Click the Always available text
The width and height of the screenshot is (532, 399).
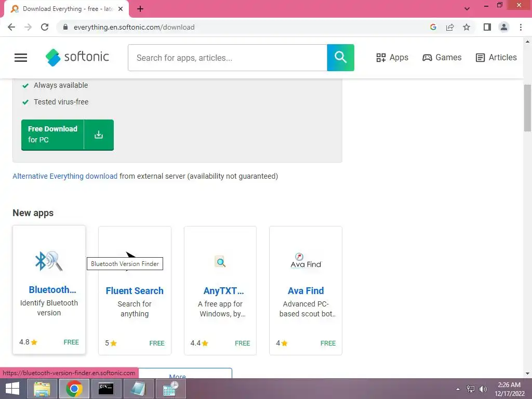61,85
